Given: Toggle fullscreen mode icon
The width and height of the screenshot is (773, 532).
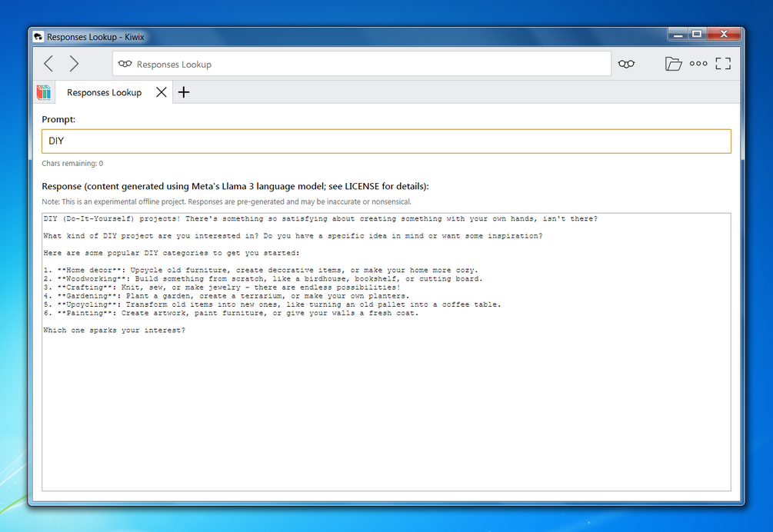Looking at the screenshot, I should point(723,64).
